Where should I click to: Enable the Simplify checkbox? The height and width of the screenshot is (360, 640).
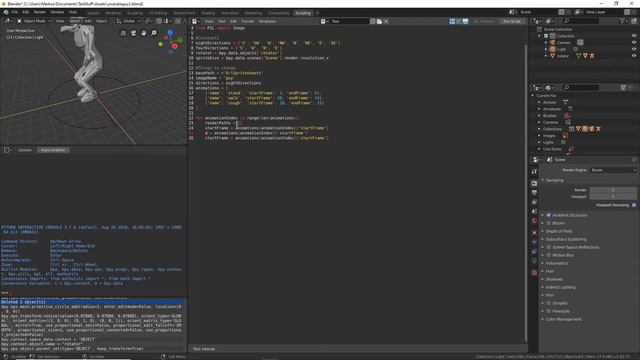click(x=549, y=303)
